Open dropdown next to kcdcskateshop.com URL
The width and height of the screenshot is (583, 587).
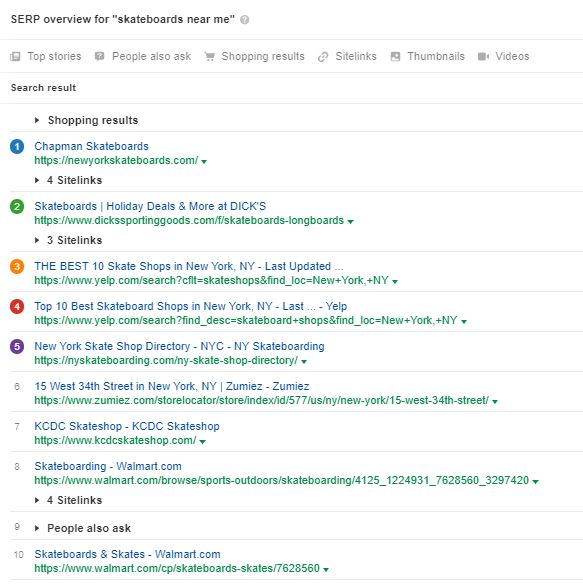[x=203, y=442]
